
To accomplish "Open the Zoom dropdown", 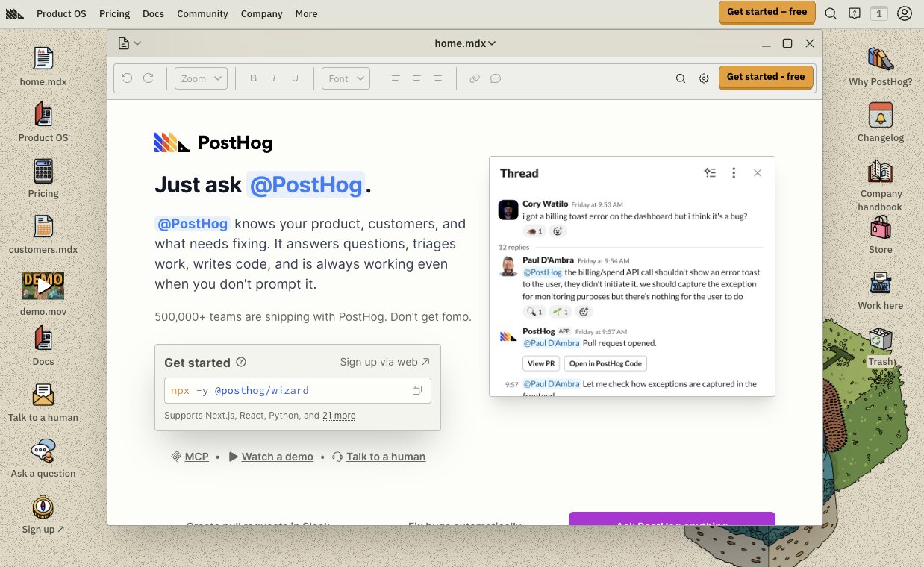I will (201, 78).
